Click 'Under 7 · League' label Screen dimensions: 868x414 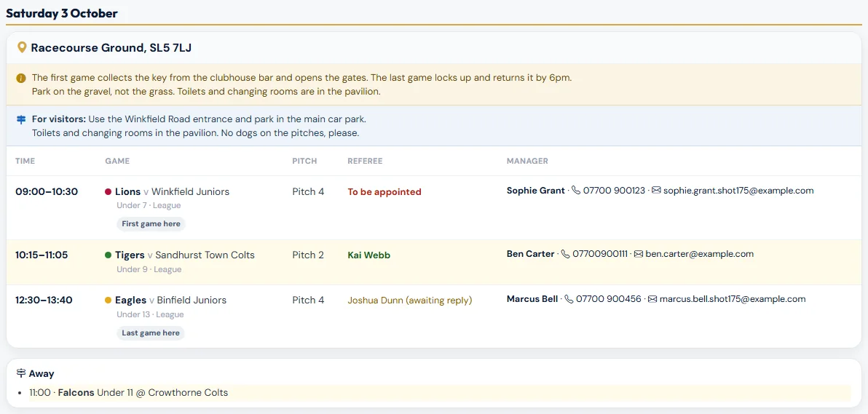[149, 205]
